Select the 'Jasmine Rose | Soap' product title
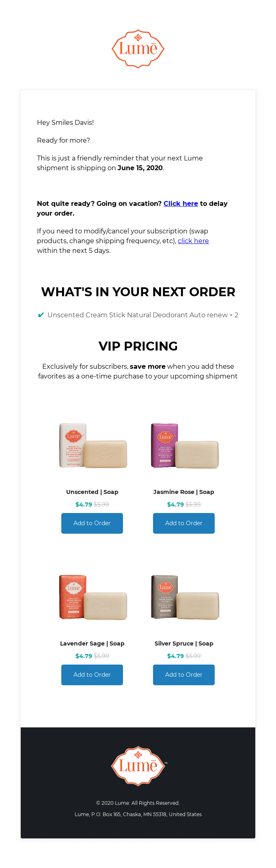 (x=184, y=492)
